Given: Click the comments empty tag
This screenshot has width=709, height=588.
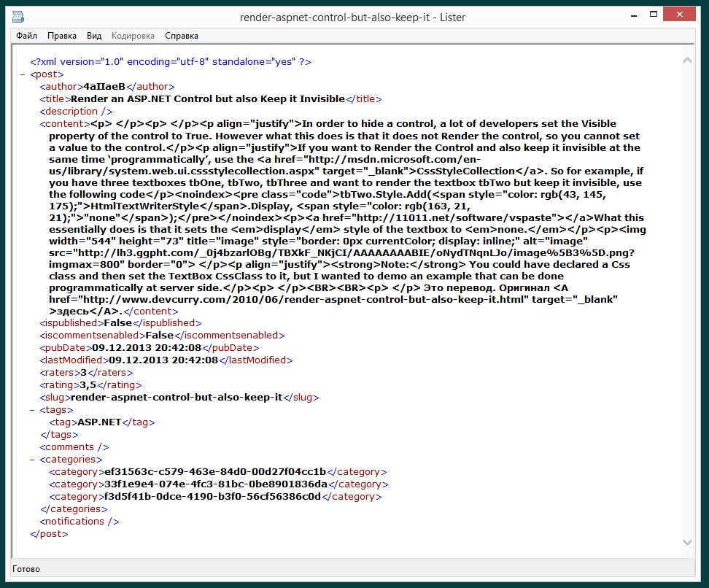Looking at the screenshot, I should point(74,447).
